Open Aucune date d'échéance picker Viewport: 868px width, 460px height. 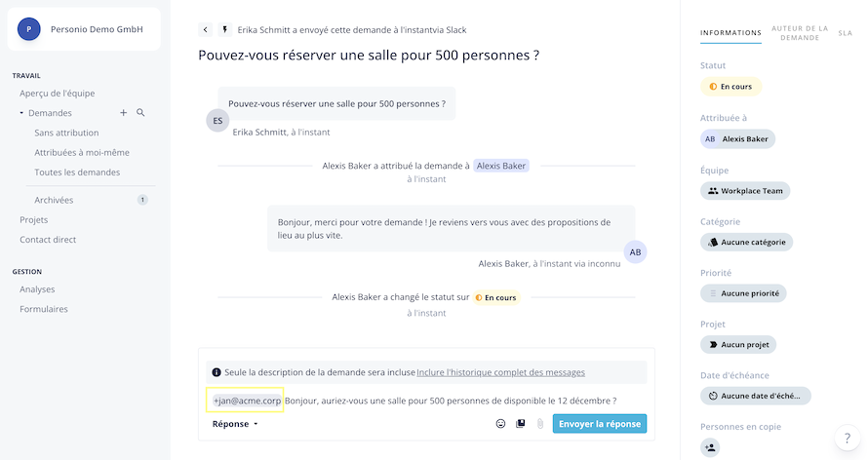[x=756, y=396]
